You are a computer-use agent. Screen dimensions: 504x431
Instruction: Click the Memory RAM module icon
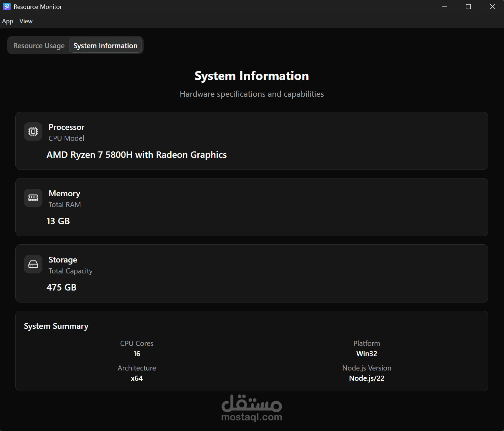(x=33, y=198)
